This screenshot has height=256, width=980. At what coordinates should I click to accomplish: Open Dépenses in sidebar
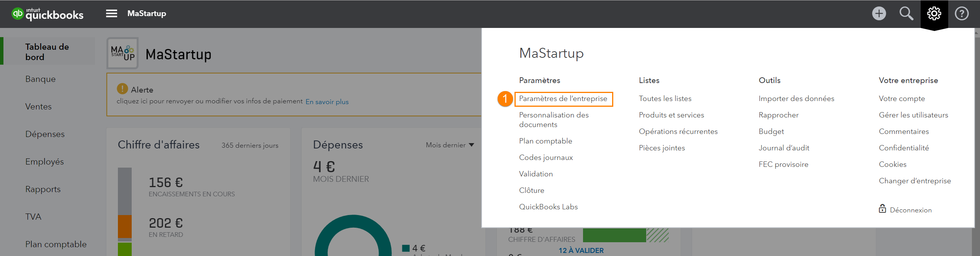coord(45,134)
